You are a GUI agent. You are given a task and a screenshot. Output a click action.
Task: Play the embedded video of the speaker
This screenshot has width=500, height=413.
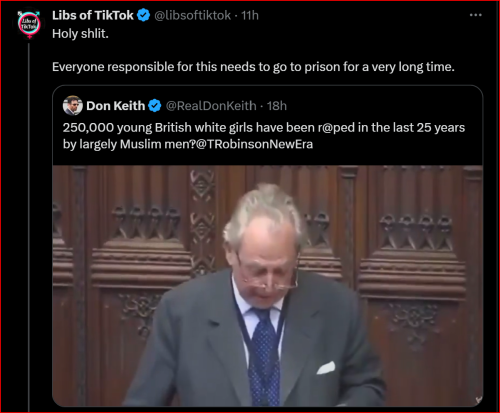click(x=268, y=286)
